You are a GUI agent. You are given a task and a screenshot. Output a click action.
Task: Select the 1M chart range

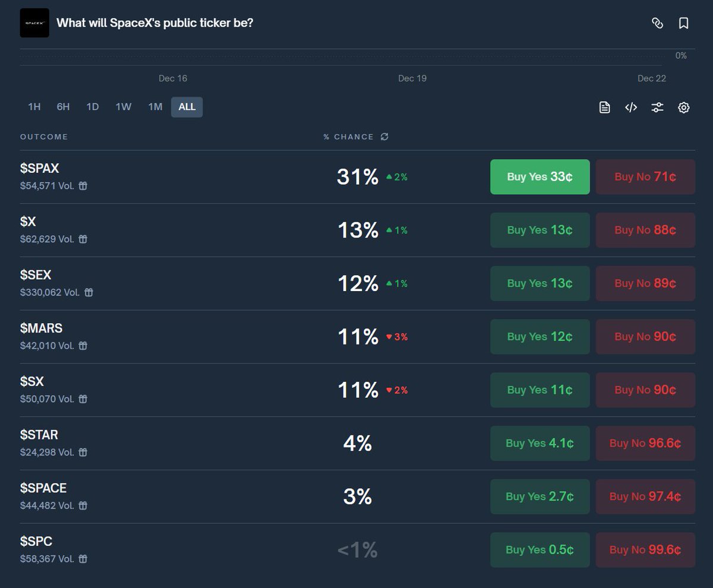point(154,107)
